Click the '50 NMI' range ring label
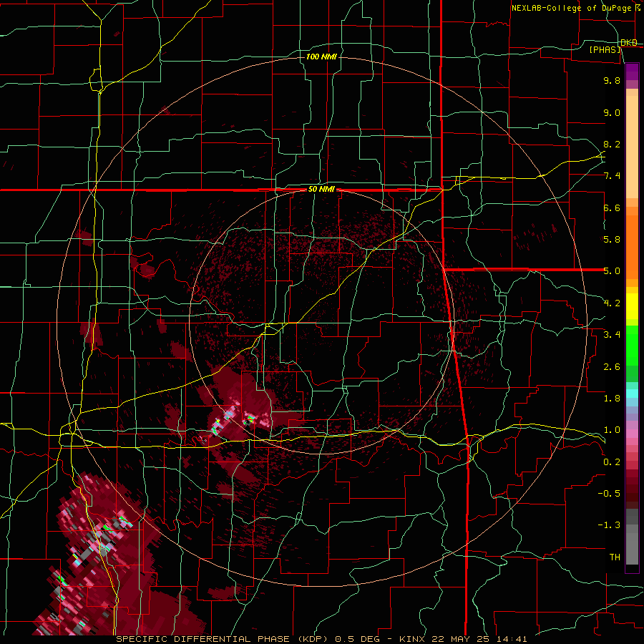The image size is (644, 644). (x=321, y=190)
